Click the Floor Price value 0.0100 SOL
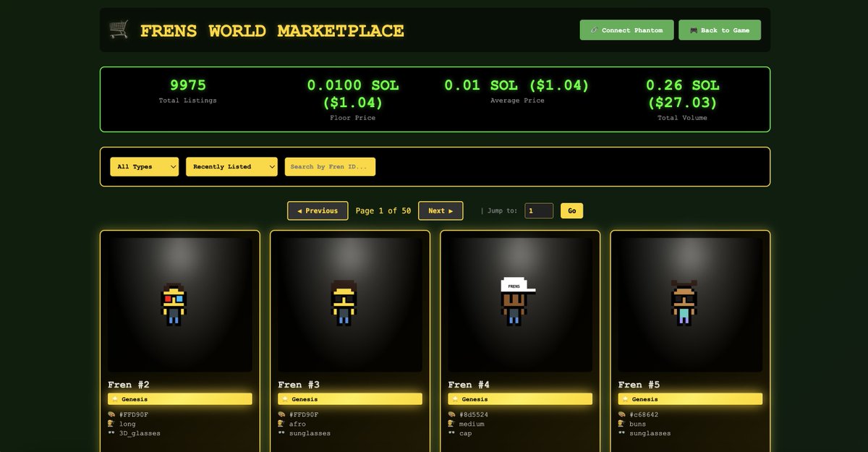 click(x=352, y=94)
